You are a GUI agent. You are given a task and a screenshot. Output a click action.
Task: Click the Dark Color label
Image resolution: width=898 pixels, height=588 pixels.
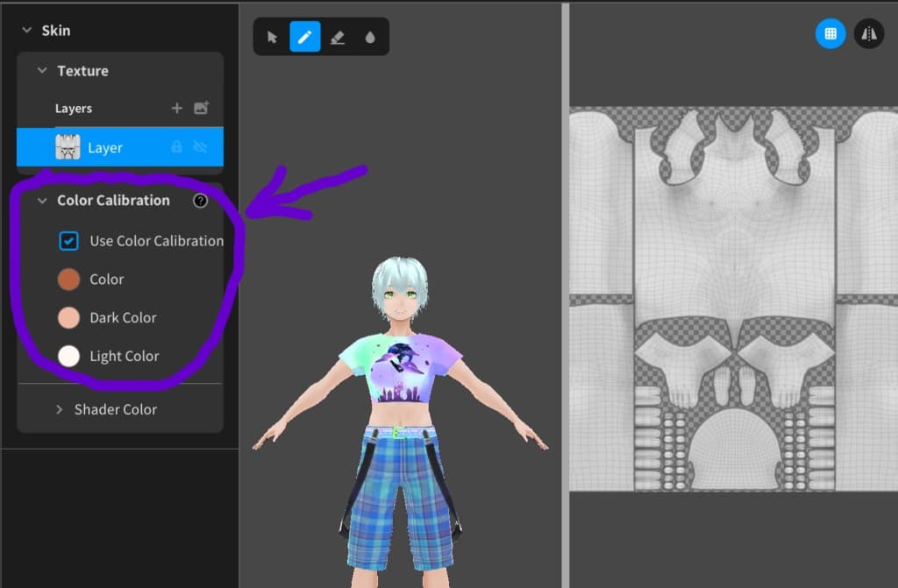coord(123,318)
